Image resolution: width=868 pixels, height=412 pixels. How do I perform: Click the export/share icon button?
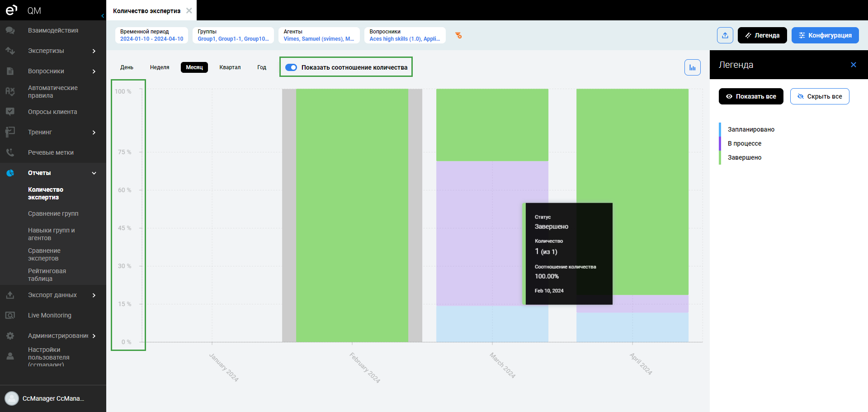coord(725,35)
